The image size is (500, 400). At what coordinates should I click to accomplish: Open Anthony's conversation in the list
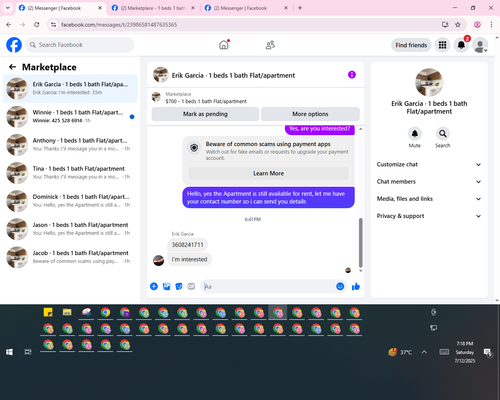coord(70,145)
